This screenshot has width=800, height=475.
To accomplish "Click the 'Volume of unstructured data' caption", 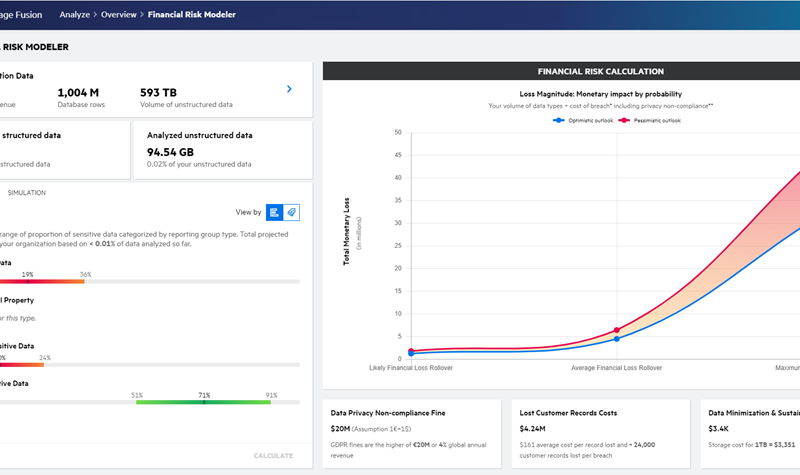I will coord(186,105).
